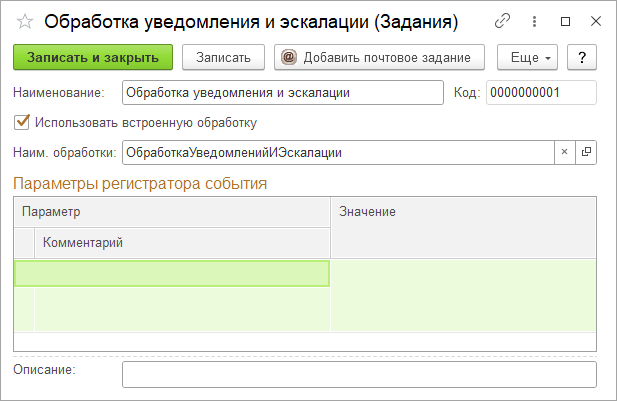Open help with question mark button
Screen dimensions: 617x401
coord(582,57)
